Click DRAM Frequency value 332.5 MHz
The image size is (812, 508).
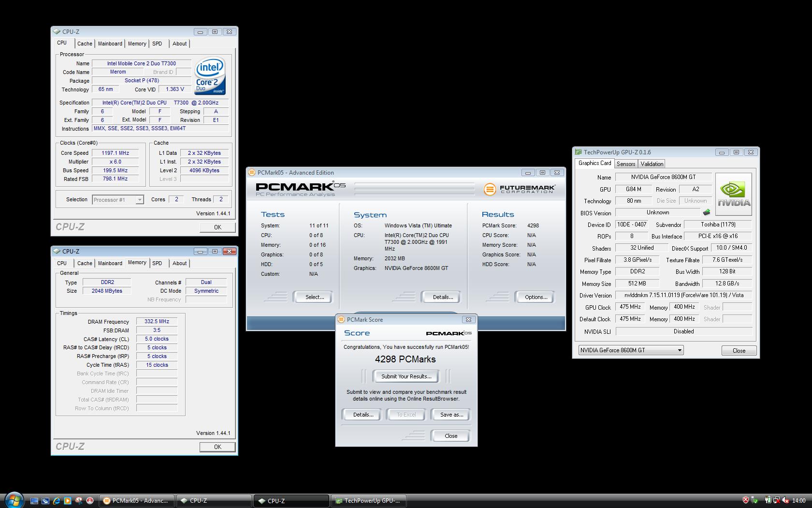tap(157, 321)
